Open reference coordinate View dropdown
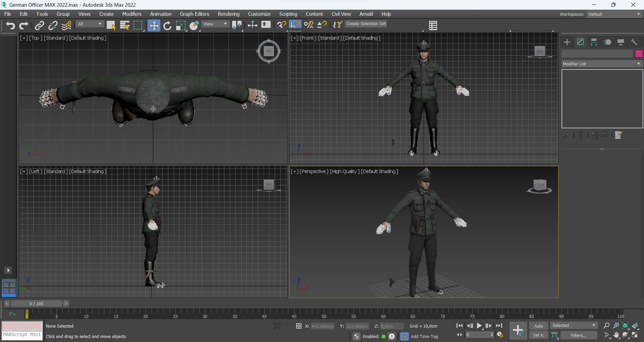644x342 pixels. point(215,24)
